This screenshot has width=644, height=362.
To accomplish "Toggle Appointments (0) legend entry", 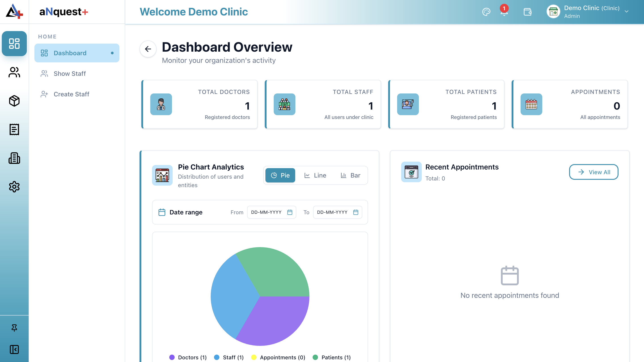I will [x=278, y=357].
